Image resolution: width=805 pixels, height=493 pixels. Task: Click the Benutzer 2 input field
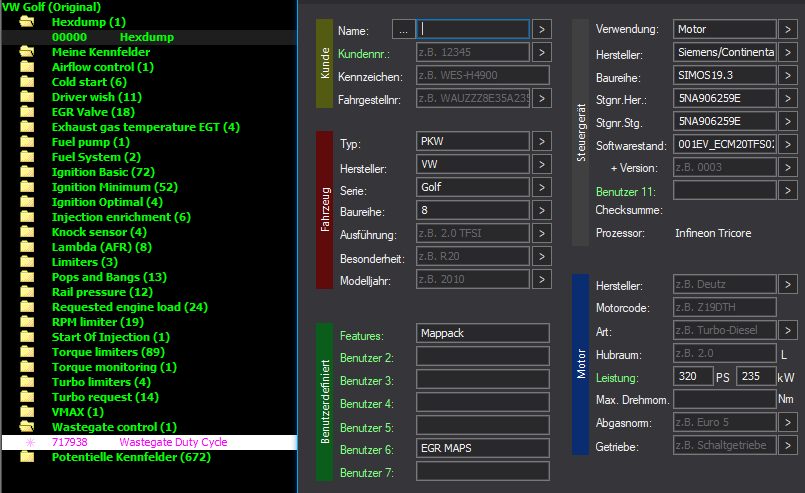click(483, 356)
